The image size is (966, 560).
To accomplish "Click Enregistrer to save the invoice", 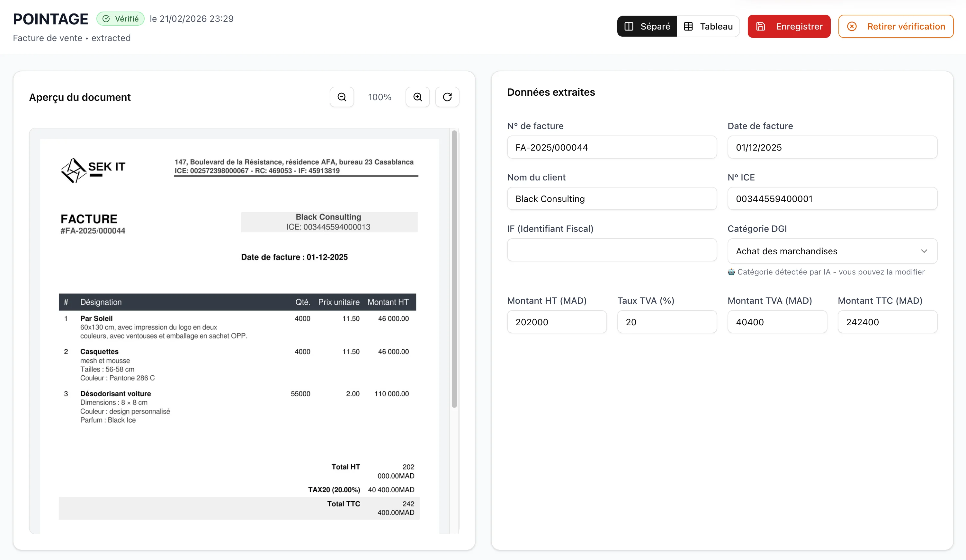I will point(789,26).
